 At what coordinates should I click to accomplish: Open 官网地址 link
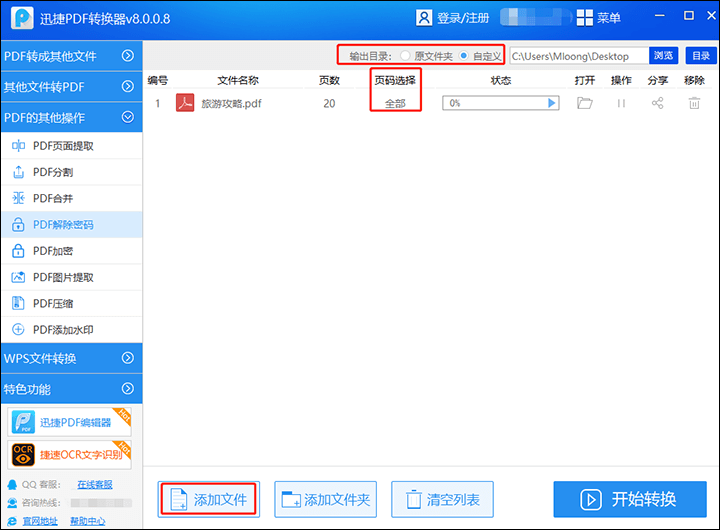point(40,521)
